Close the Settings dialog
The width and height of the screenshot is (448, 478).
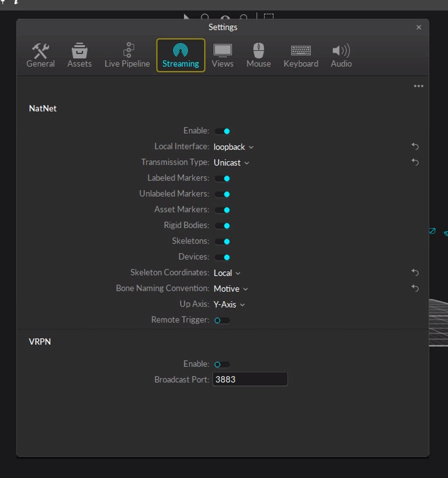(x=419, y=28)
